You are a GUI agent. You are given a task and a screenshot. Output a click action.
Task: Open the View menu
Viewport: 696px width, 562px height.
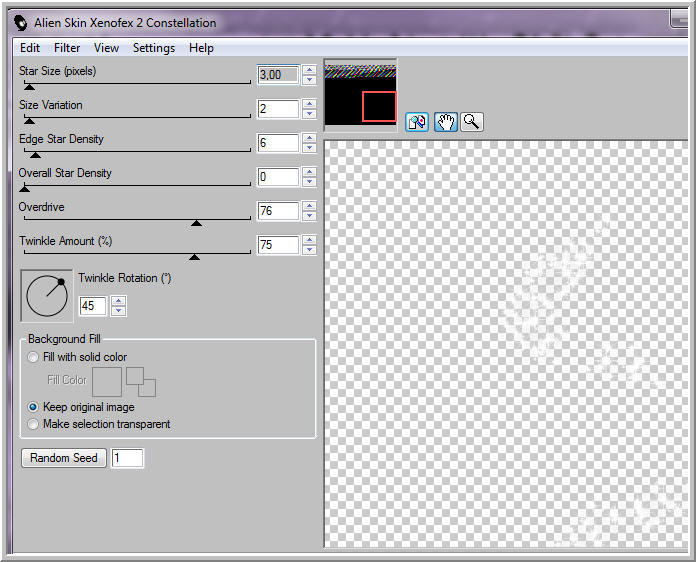[x=107, y=48]
